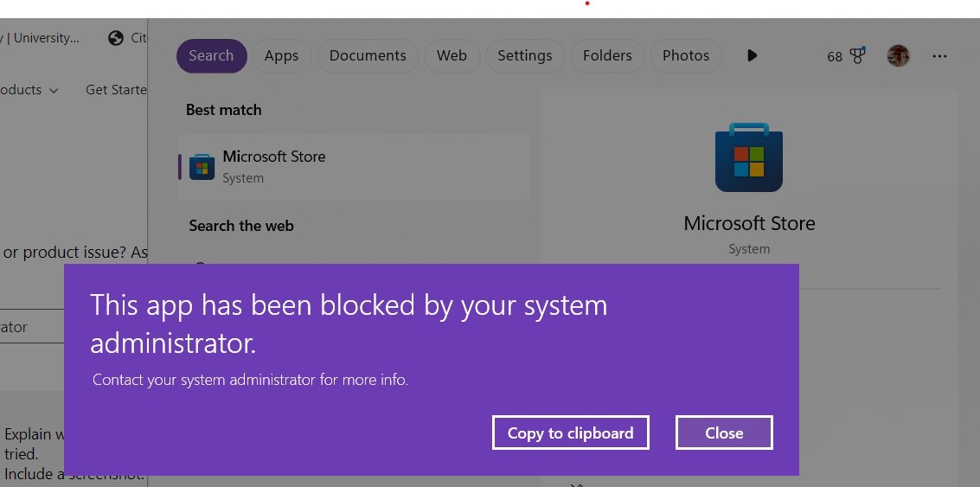Close the blocked app dialog
This screenshot has width=980, height=487.
[724, 433]
